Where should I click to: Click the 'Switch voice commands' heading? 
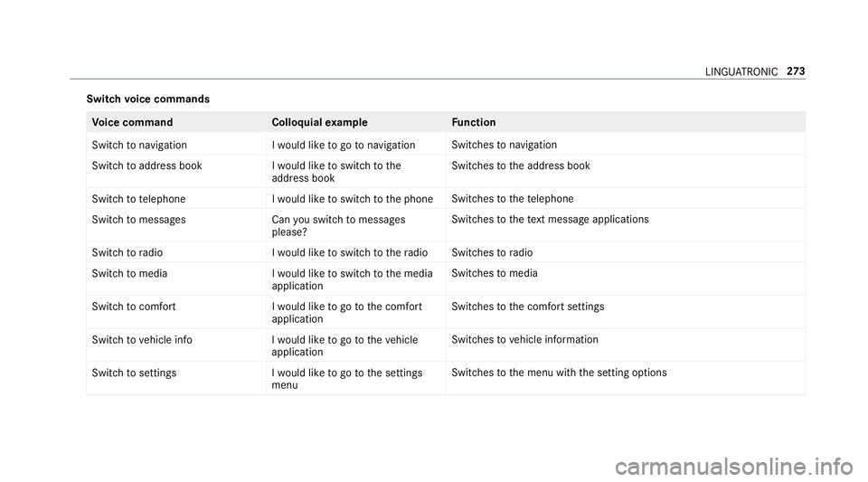(x=147, y=99)
